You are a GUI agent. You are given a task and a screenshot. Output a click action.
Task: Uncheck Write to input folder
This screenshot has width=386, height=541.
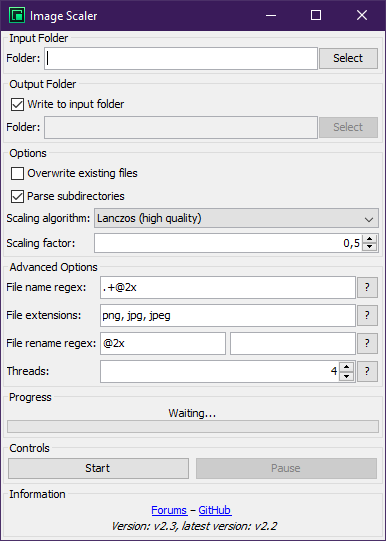(x=17, y=104)
